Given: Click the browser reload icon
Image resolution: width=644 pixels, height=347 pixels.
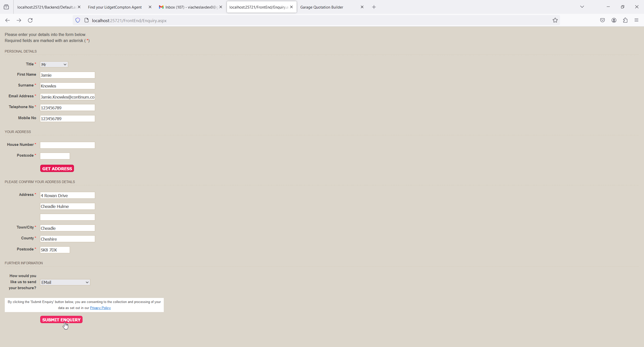Looking at the screenshot, I should click(30, 20).
